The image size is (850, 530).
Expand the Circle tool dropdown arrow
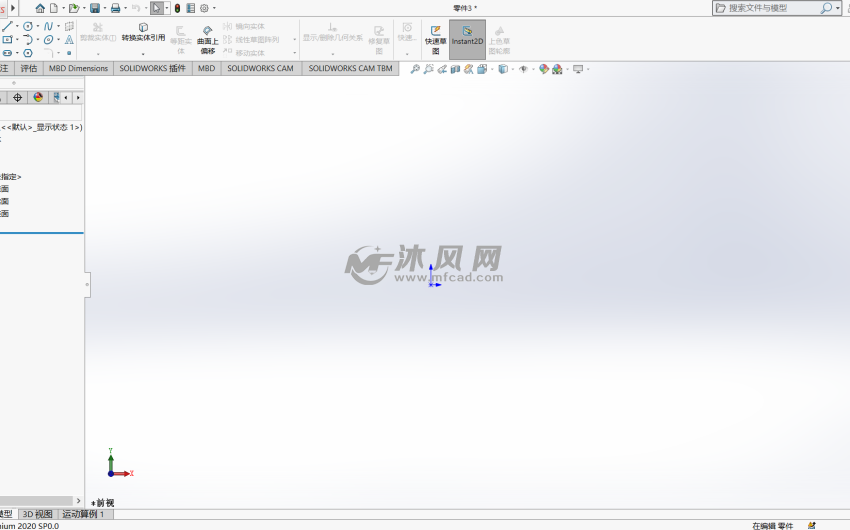(37, 26)
